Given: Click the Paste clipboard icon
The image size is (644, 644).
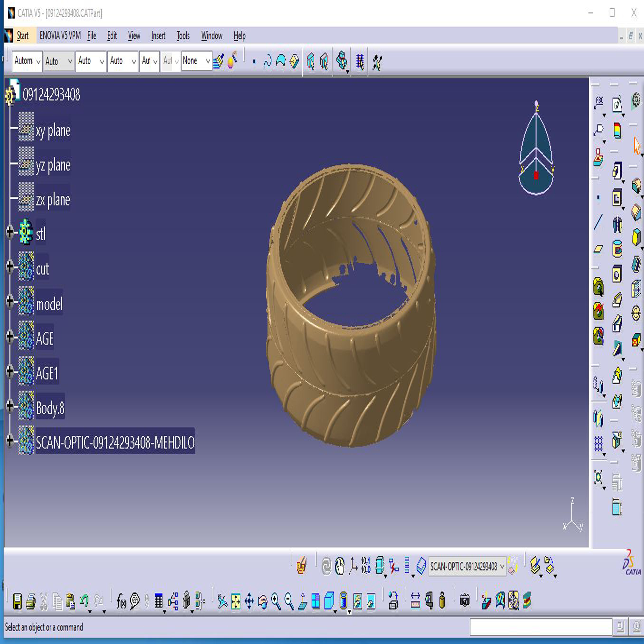Looking at the screenshot, I should (x=70, y=601).
